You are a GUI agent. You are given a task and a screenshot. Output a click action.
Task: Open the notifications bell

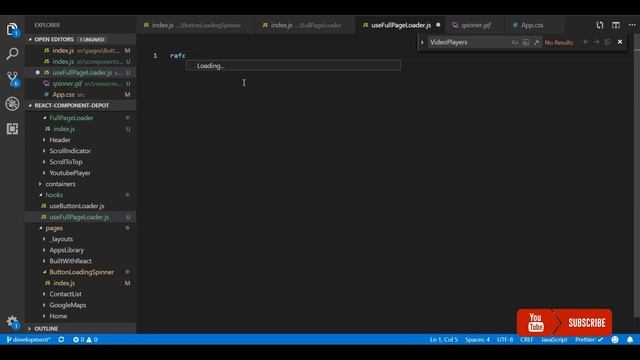pos(630,340)
